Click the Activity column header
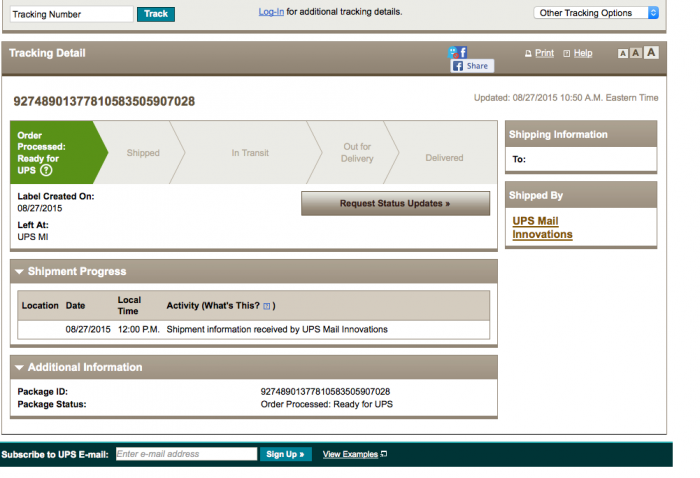700x478 pixels. pos(221,306)
